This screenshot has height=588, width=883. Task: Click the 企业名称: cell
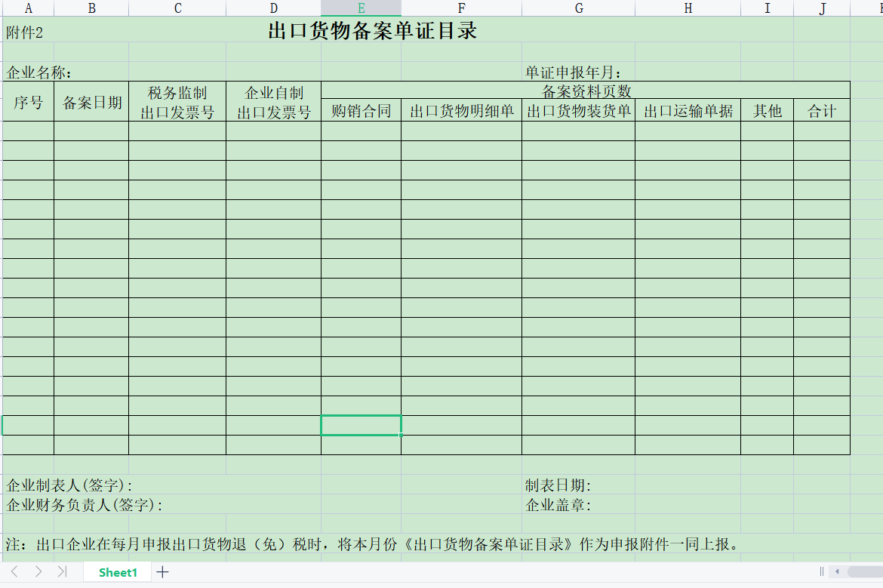tap(38, 72)
